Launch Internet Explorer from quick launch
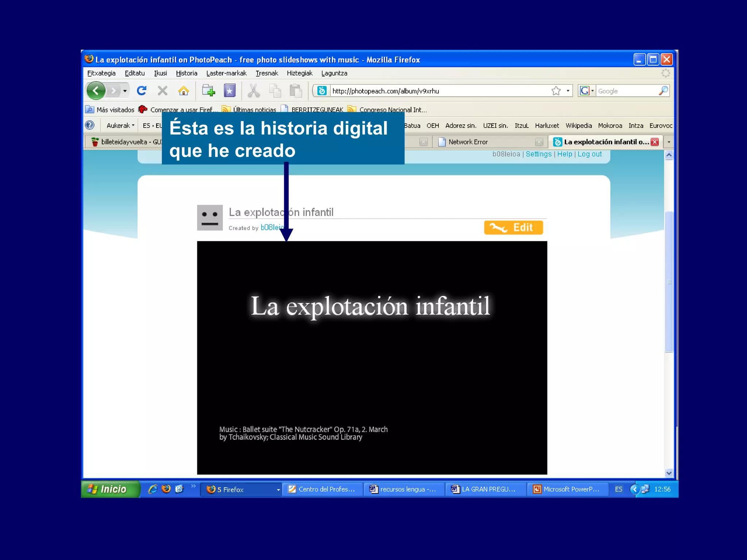The height and width of the screenshot is (560, 747). click(152, 489)
